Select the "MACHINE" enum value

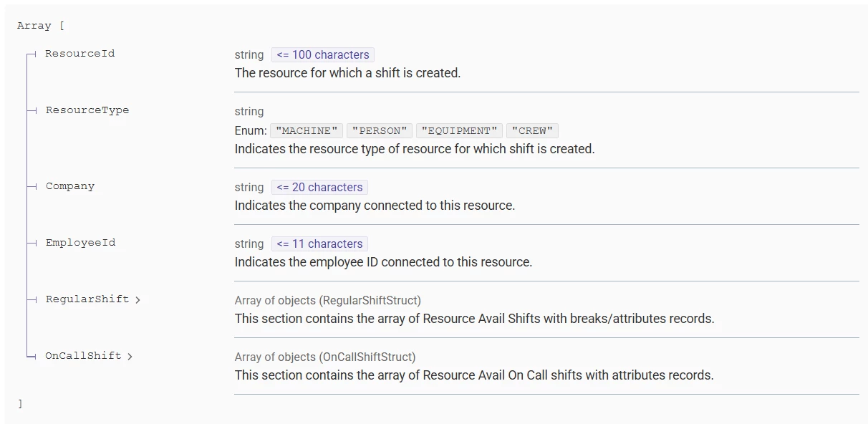pos(307,131)
